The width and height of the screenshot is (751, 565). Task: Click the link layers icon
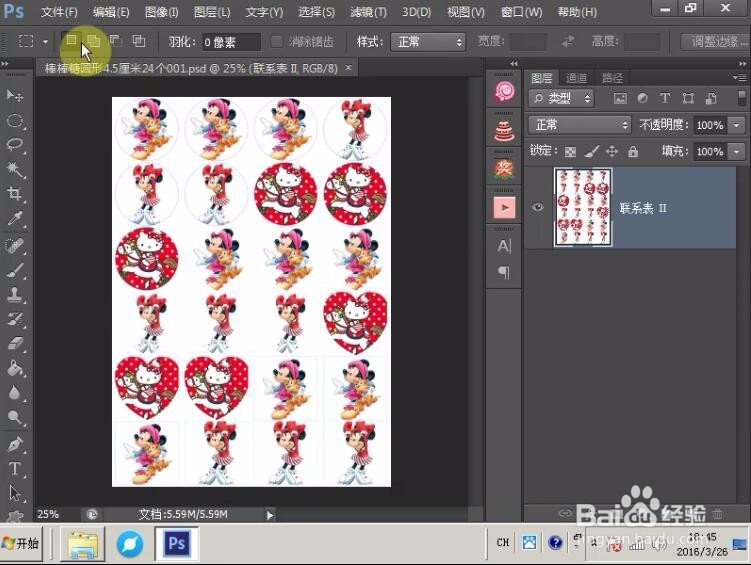pyautogui.click(x=565, y=513)
